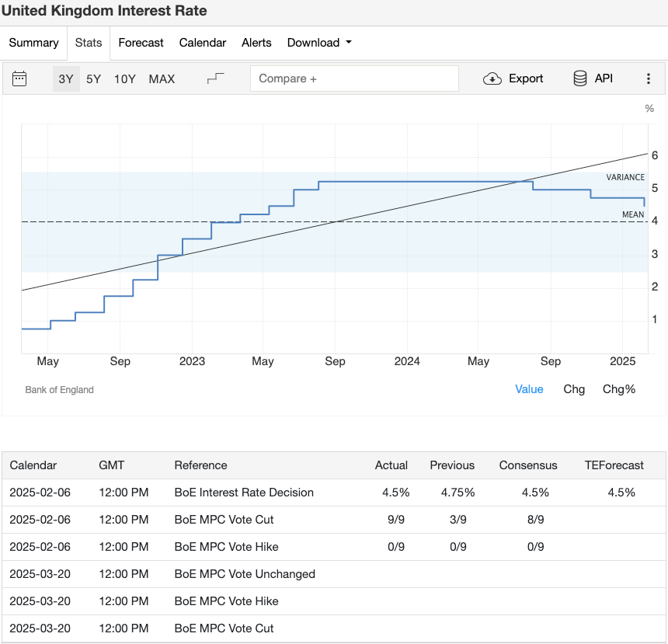Show MAX historical range
This screenshot has height=644, width=668.
click(x=162, y=78)
